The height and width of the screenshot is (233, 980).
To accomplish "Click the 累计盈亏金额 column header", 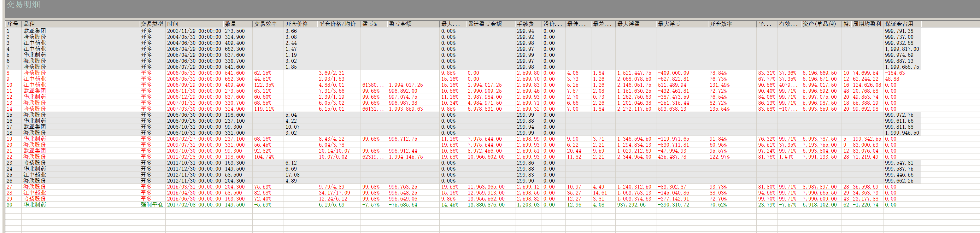I will [x=491, y=24].
